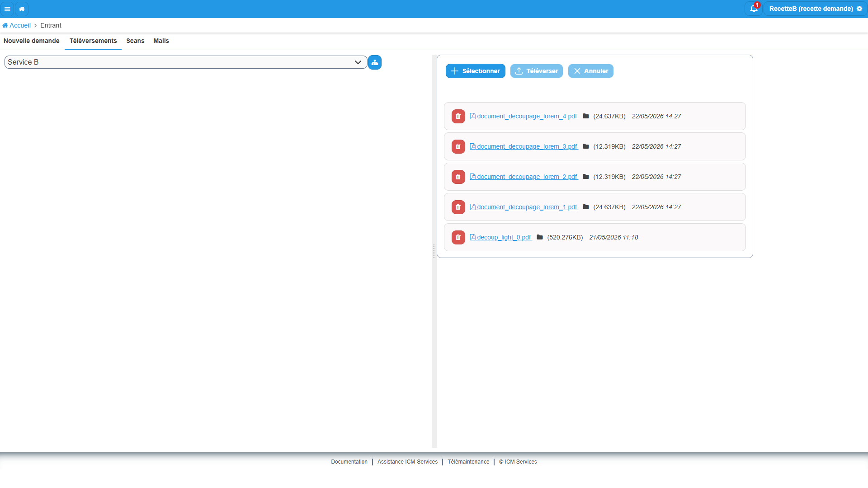Click the Annuler button

pos(591,71)
